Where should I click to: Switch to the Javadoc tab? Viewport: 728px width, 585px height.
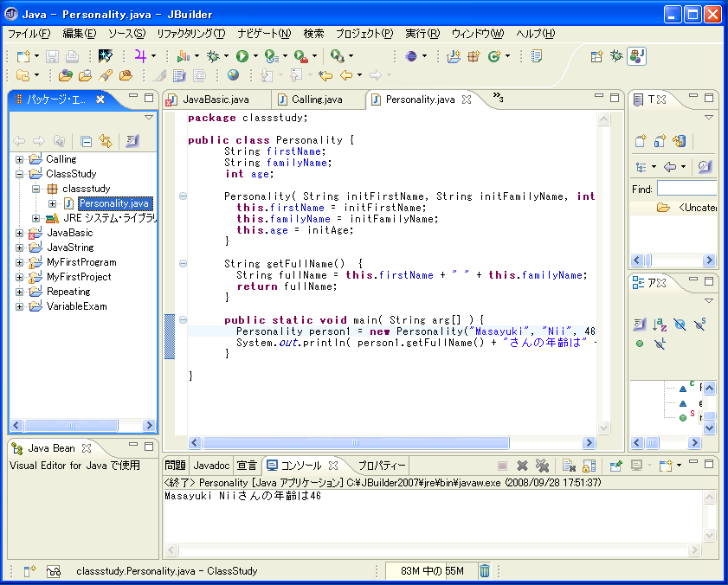(x=212, y=465)
